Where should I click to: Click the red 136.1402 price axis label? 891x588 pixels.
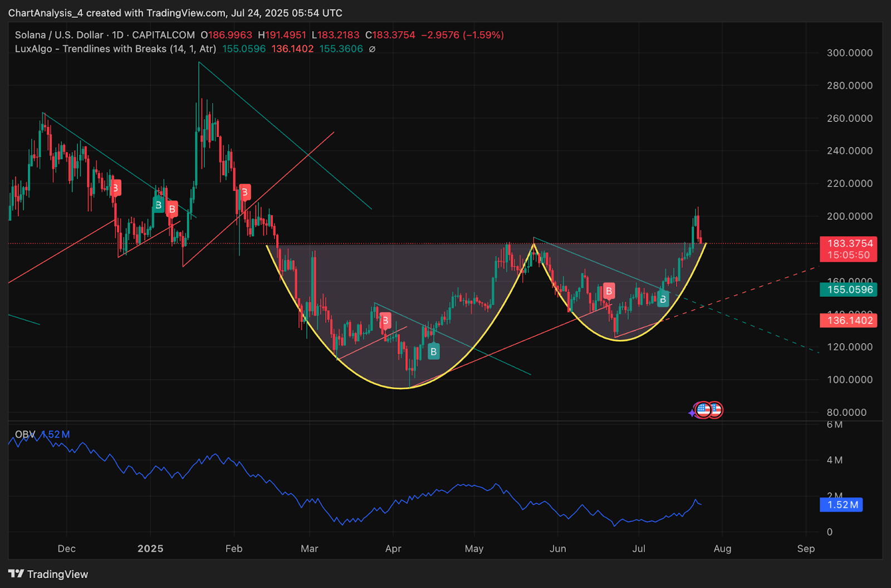click(x=848, y=320)
